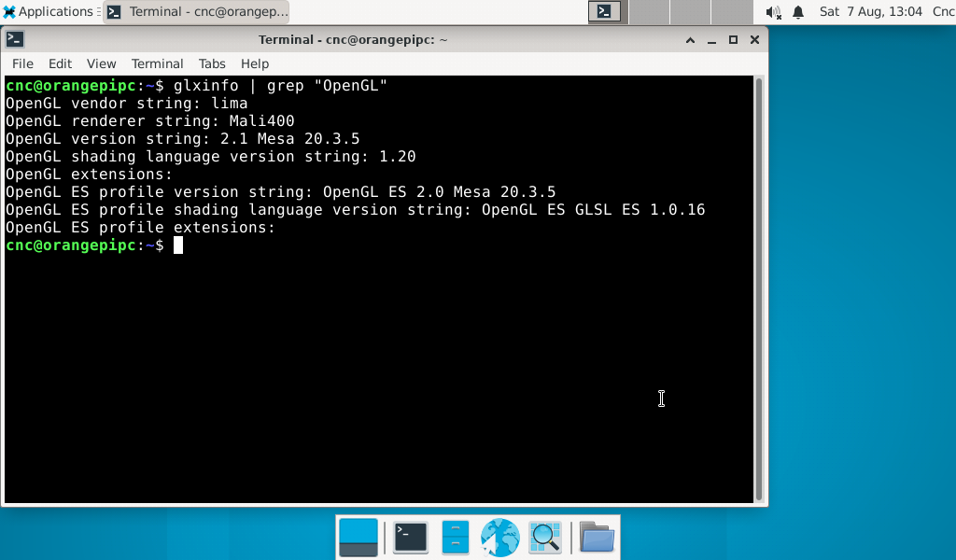Click the 'OpenGL ES profile version string' line
956x560 pixels.
(280, 191)
